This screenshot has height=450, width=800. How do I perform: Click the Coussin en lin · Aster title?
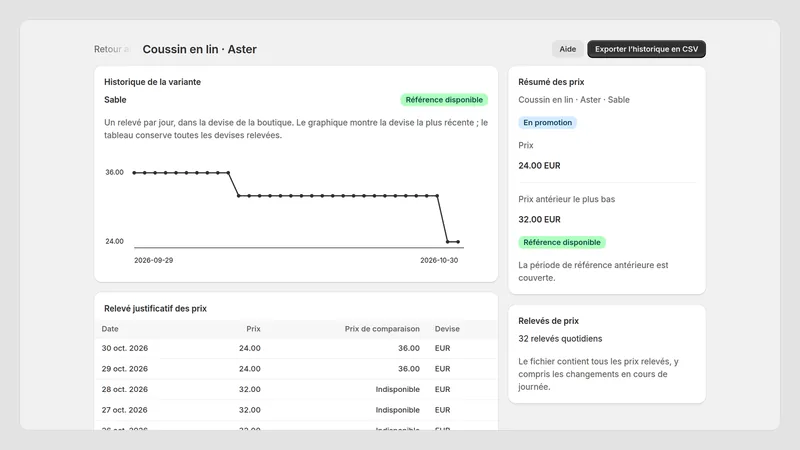[x=199, y=49]
